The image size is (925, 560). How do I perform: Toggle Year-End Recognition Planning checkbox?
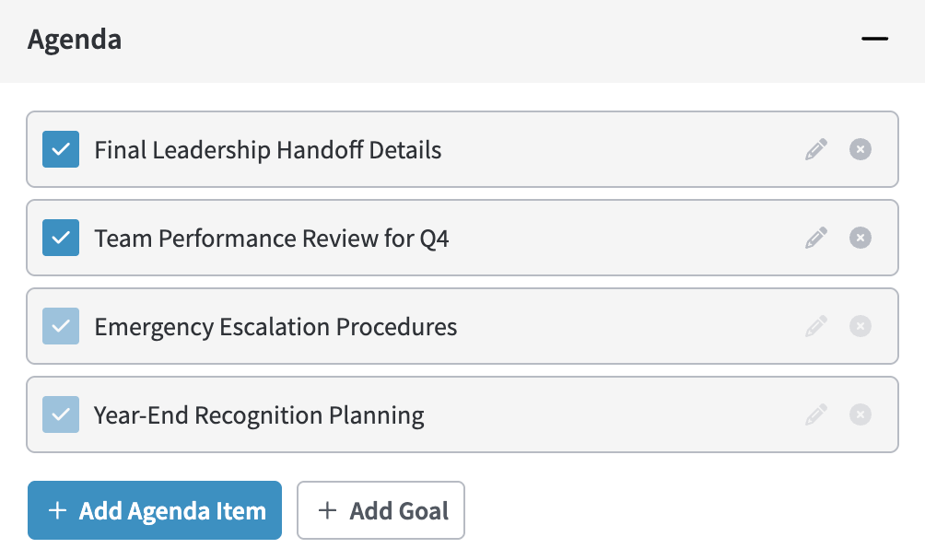(x=61, y=414)
